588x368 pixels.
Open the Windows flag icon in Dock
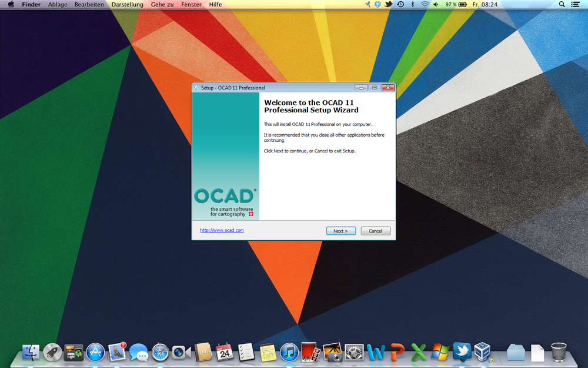click(440, 352)
